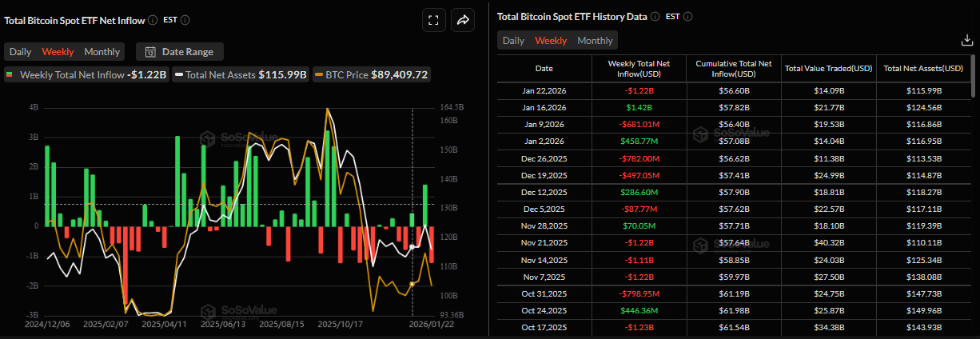Download the ETF history data
This screenshot has height=339, width=980.
(966, 41)
